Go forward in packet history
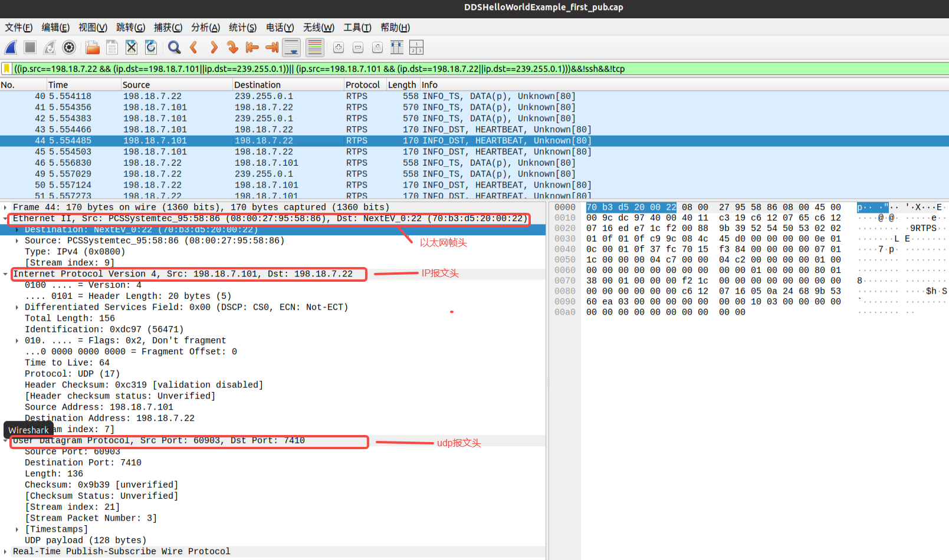Image resolution: width=949 pixels, height=560 pixels. click(214, 48)
